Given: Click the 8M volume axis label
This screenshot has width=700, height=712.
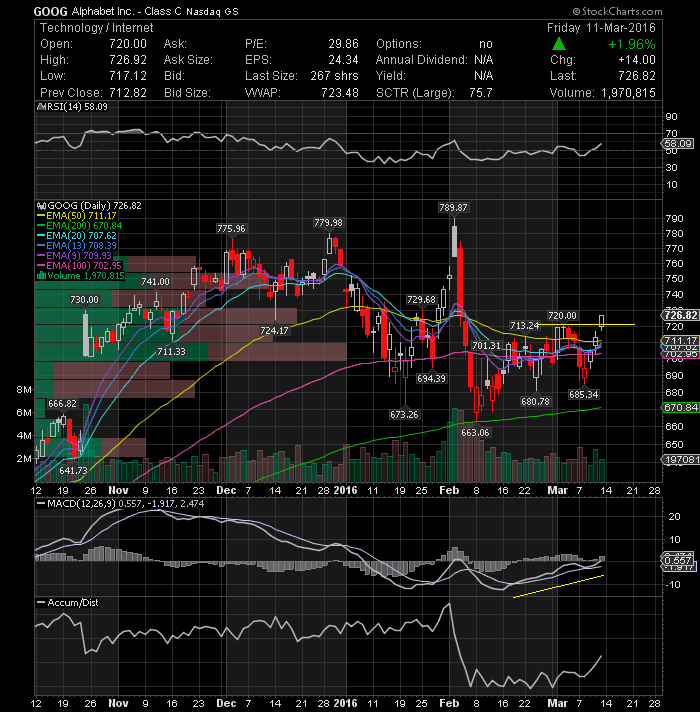Looking at the screenshot, I should tap(24, 390).
